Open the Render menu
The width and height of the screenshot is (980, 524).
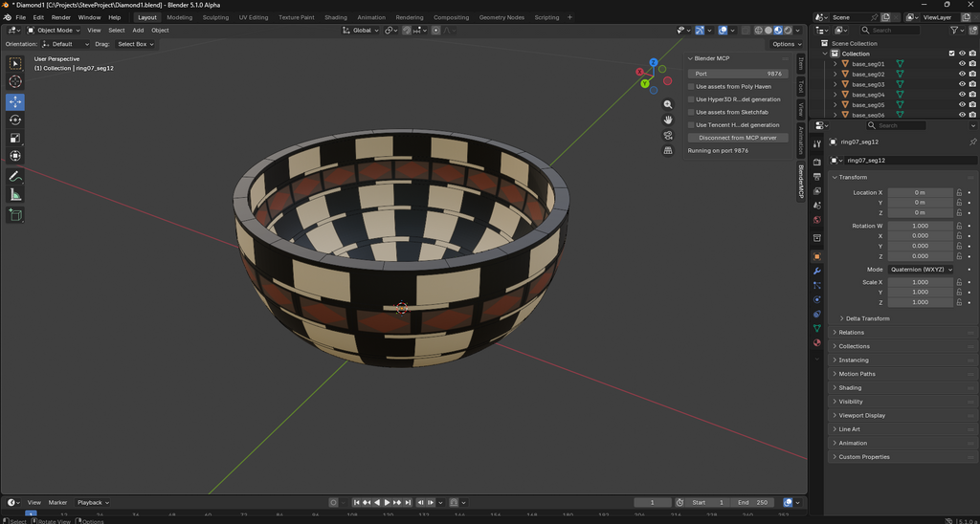pos(60,17)
